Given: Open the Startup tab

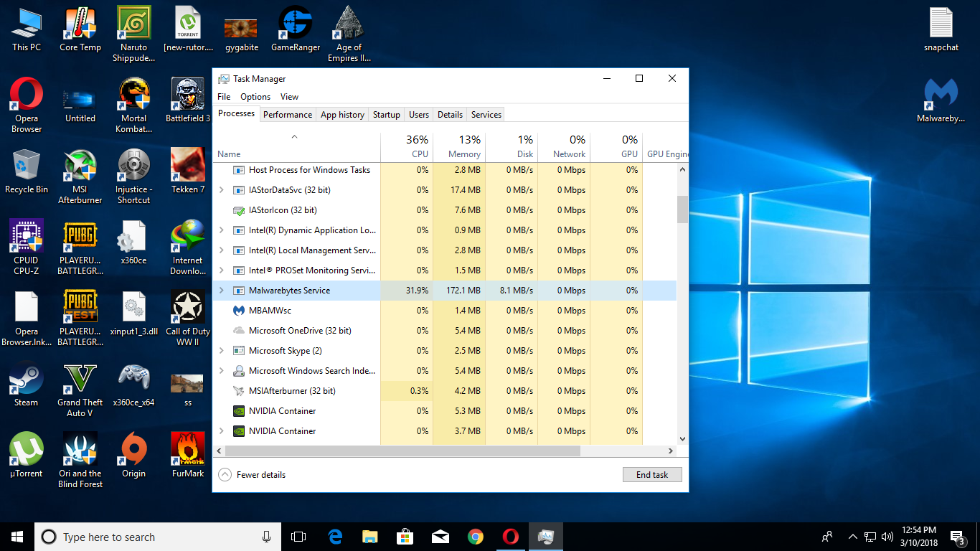Looking at the screenshot, I should tap(386, 115).
